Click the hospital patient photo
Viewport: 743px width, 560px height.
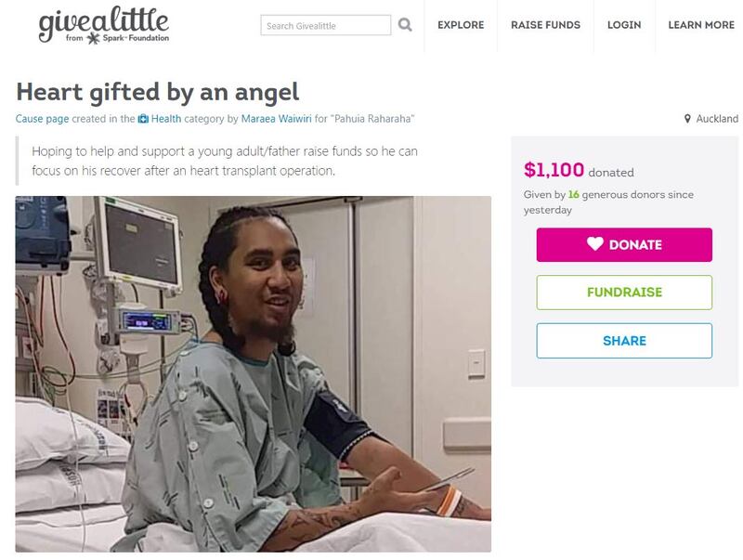click(x=253, y=374)
